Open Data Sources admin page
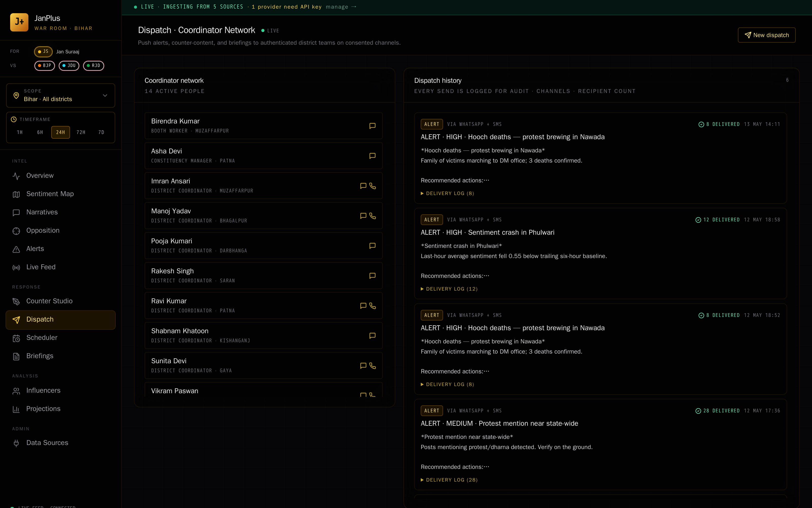This screenshot has width=812, height=508. (x=60, y=443)
